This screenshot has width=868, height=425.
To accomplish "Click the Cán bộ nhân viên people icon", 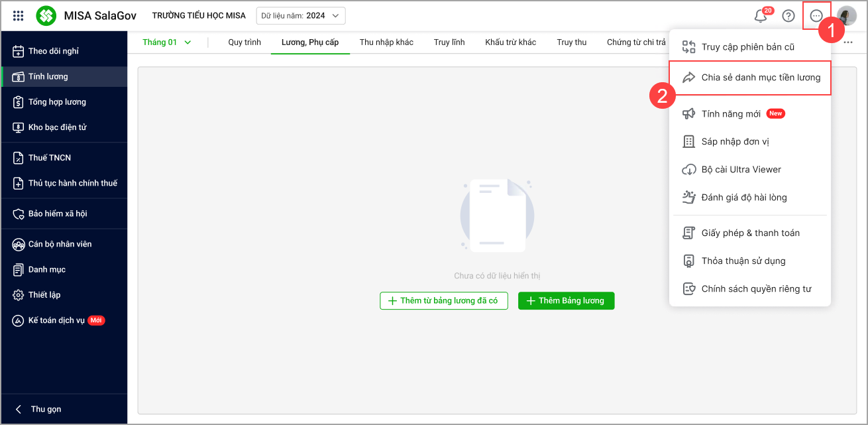I will 19,244.
